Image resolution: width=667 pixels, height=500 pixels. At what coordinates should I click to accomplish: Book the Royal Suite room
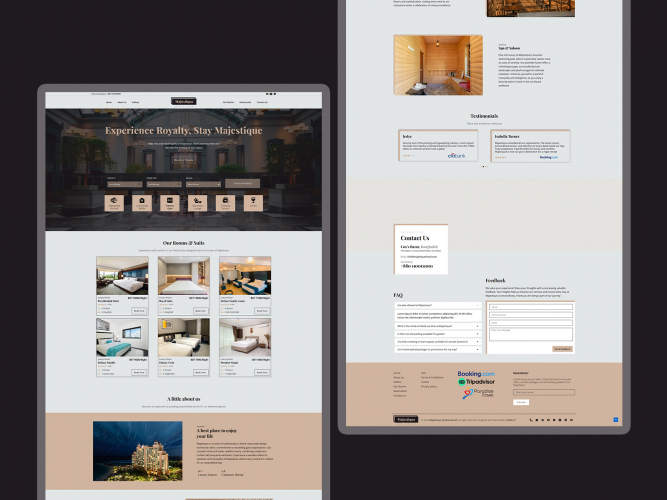pyautogui.click(x=201, y=311)
